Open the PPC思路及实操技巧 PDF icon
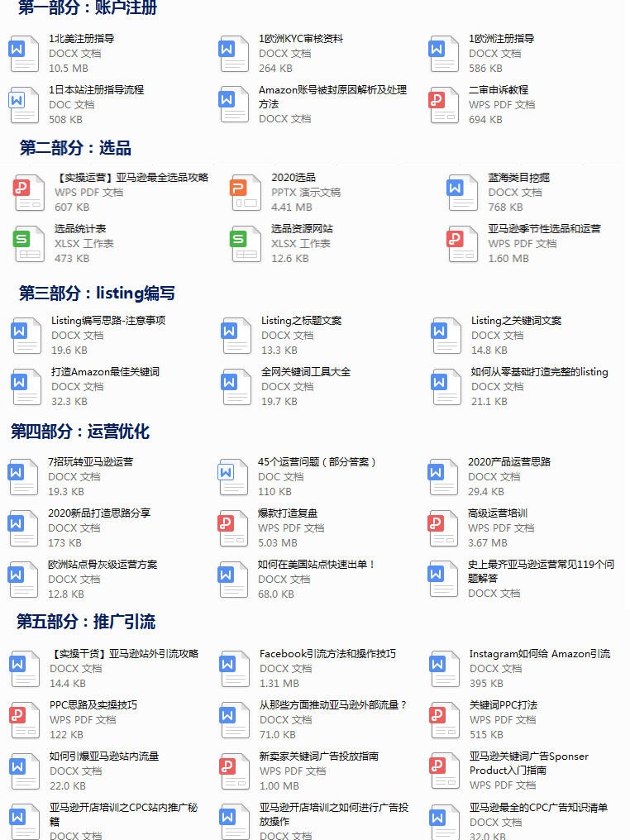Viewport: 630px width, 840px height. tap(25, 720)
